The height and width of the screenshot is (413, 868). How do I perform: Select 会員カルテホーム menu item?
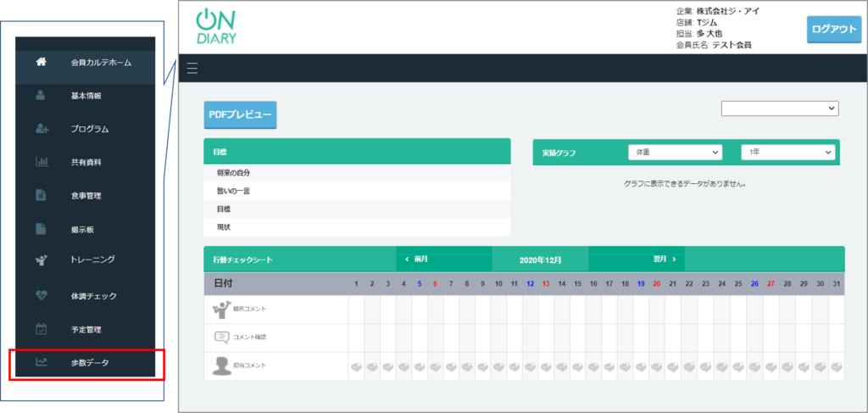click(x=101, y=62)
